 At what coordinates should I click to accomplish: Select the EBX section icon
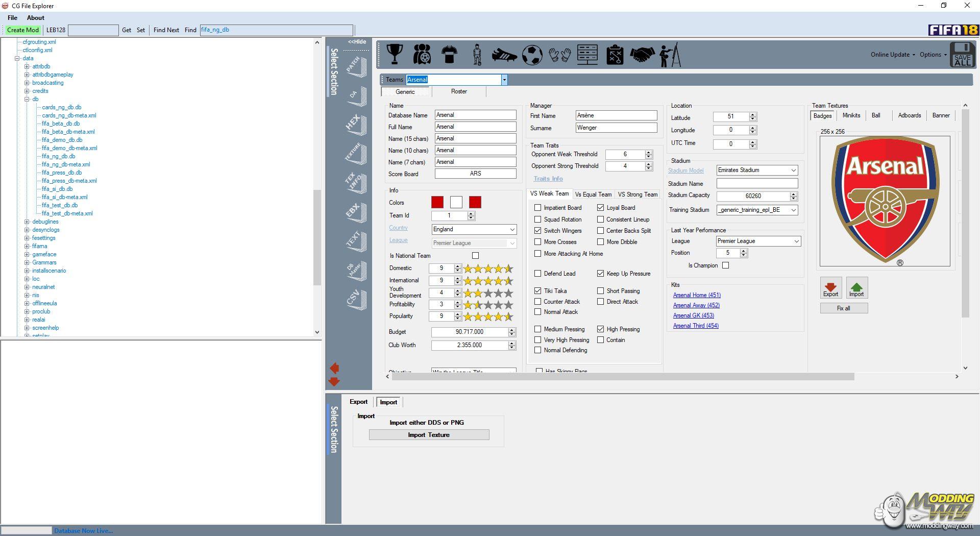(x=356, y=212)
